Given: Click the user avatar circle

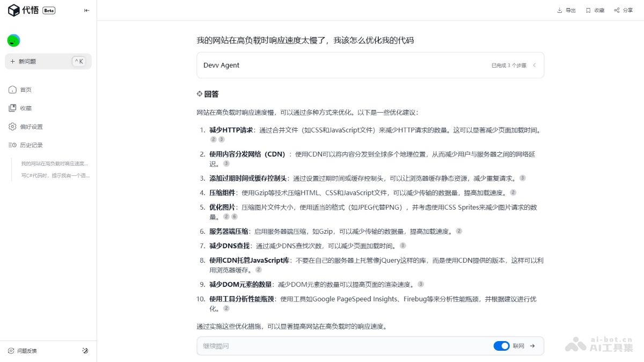Looking at the screenshot, I should click(x=13, y=40).
